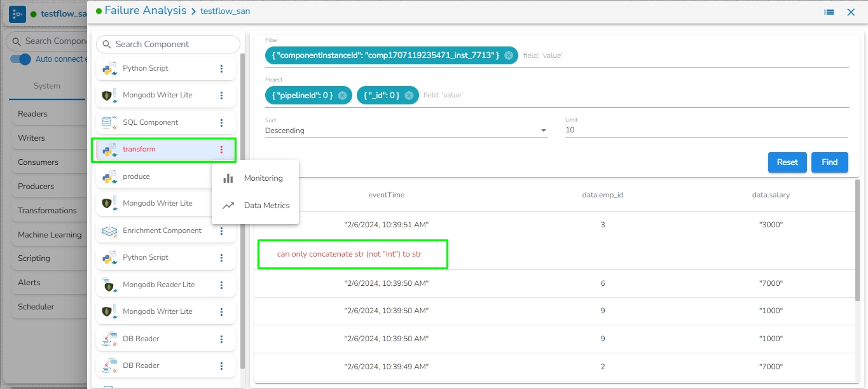Click the emp_id cell showing 2

[x=603, y=367]
